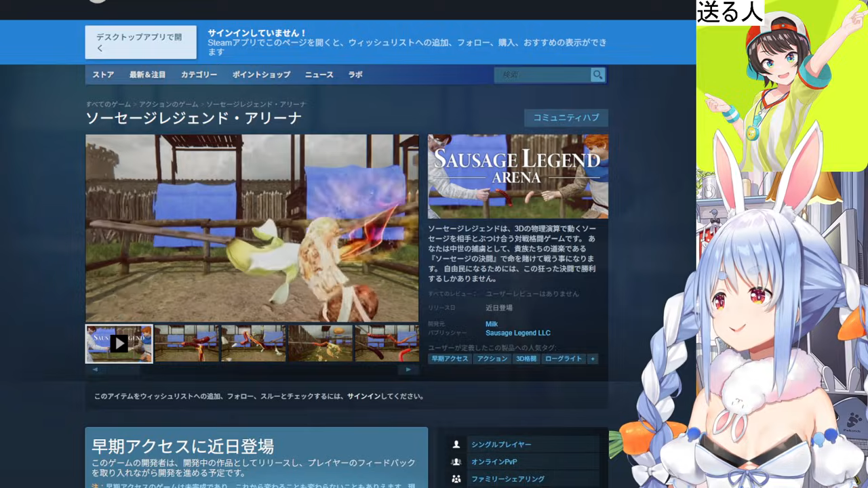Image resolution: width=868 pixels, height=488 pixels.
Task: Click the plus button to add tags
Action: point(593,359)
